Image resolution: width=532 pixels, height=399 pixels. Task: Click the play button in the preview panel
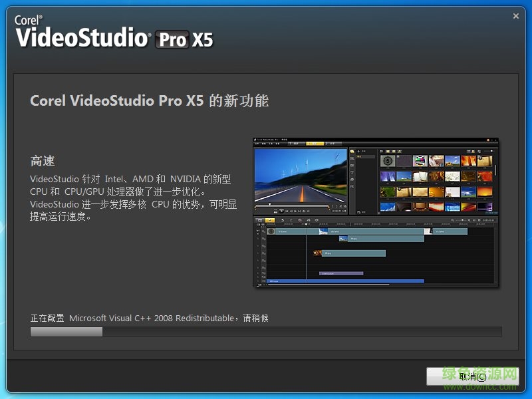click(x=281, y=211)
